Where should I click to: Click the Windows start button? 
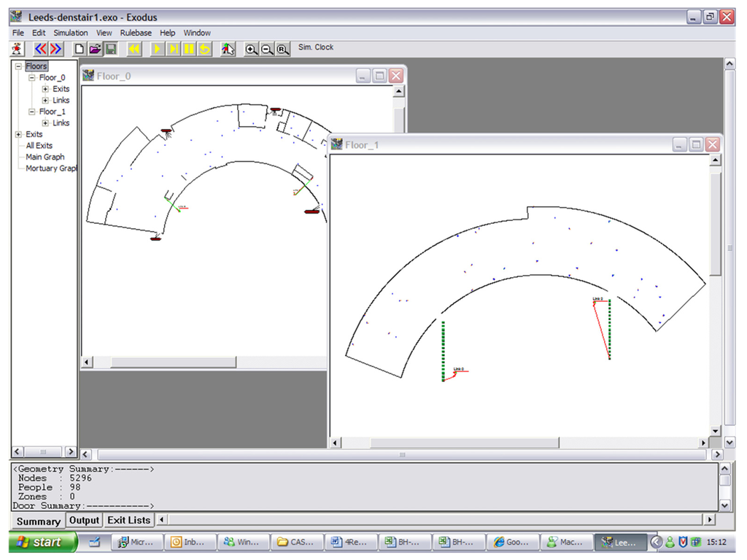point(42,542)
